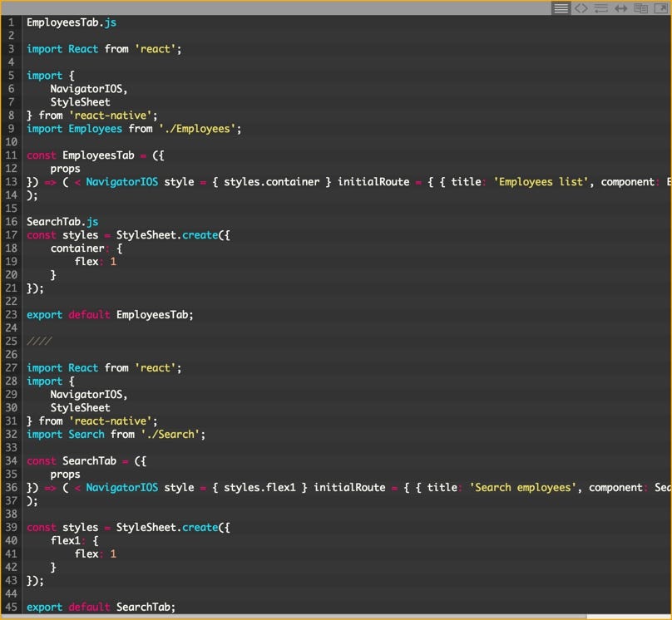This screenshot has height=620, width=672.
Task: Place cursor on 'export default SearchTab;' line
Action: [101, 608]
